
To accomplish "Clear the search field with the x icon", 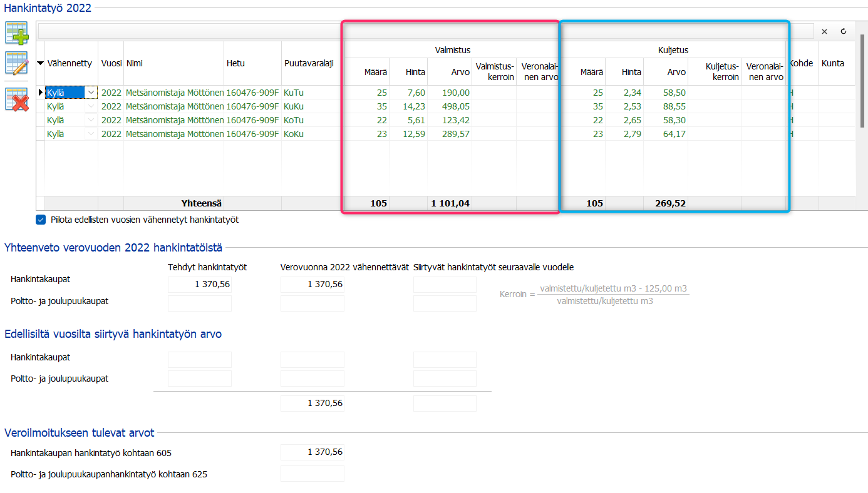I will [824, 31].
